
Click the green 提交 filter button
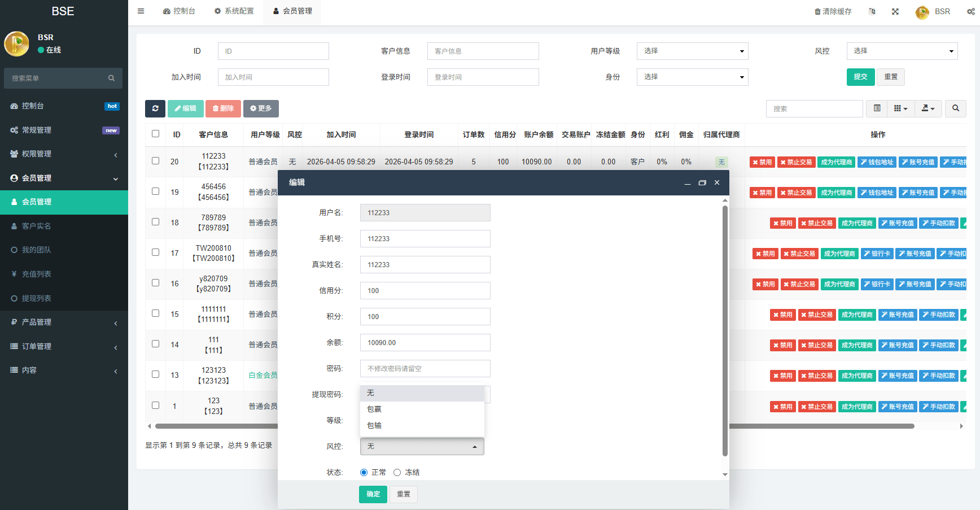coord(860,77)
